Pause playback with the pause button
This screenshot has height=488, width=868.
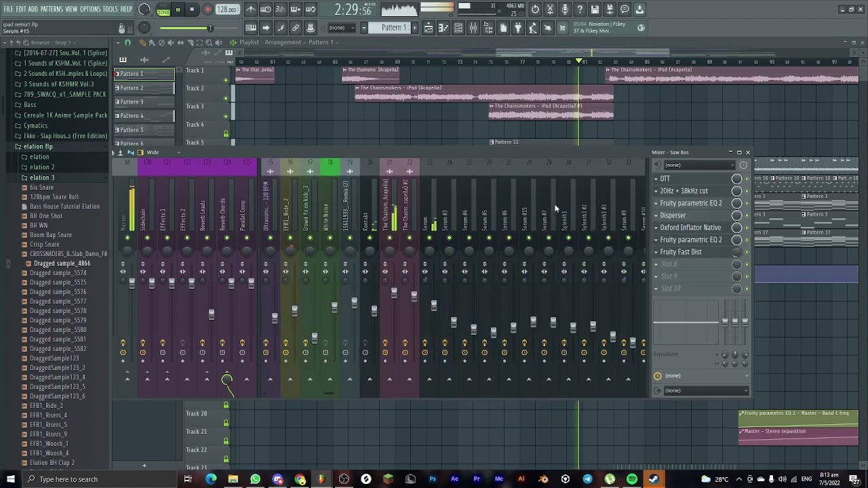point(178,9)
